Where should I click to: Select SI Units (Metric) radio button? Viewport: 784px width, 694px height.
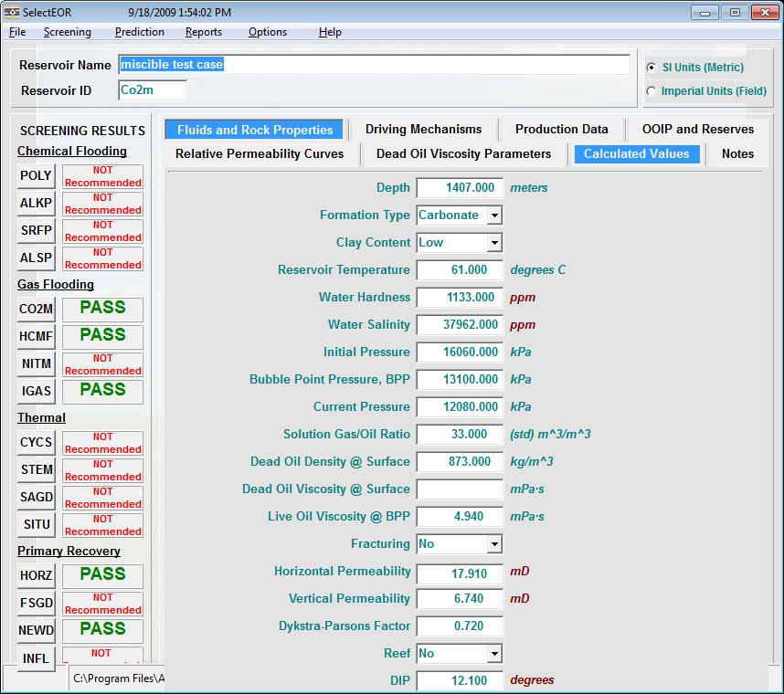click(652, 68)
